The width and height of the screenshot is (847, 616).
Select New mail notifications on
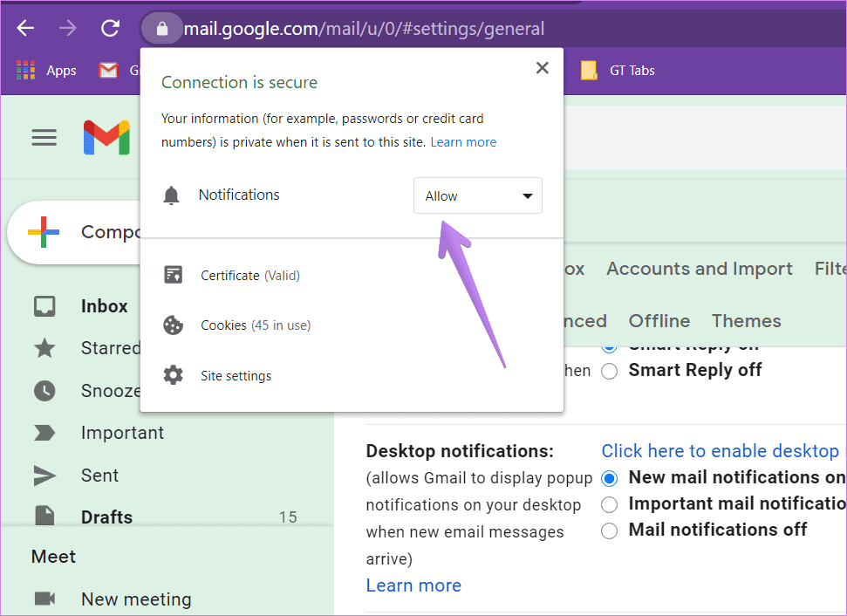610,478
